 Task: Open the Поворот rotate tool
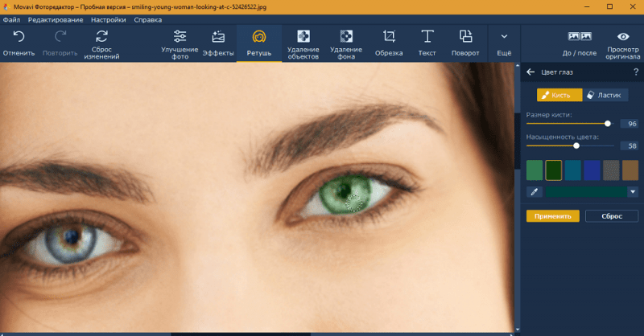click(x=465, y=37)
